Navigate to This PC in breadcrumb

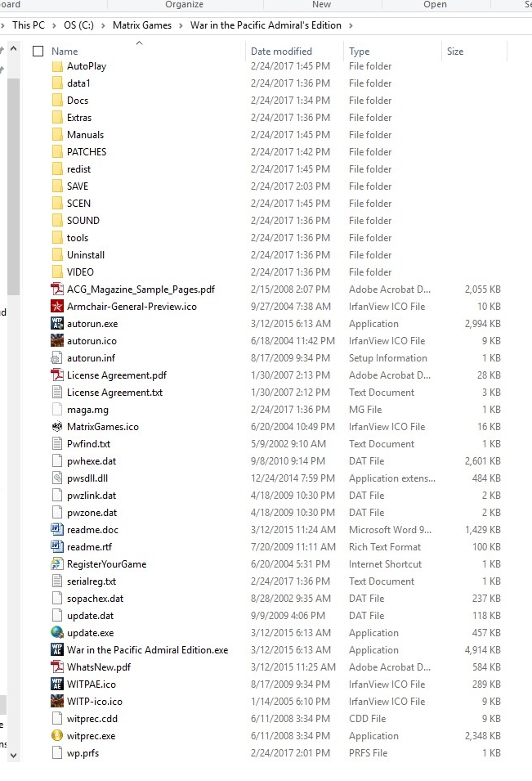pyautogui.click(x=29, y=25)
